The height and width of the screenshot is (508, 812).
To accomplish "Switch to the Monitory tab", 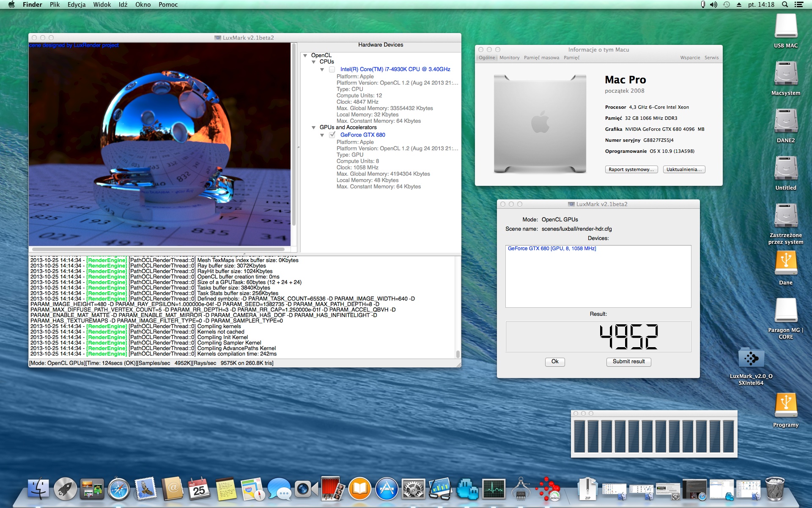I will coord(509,58).
